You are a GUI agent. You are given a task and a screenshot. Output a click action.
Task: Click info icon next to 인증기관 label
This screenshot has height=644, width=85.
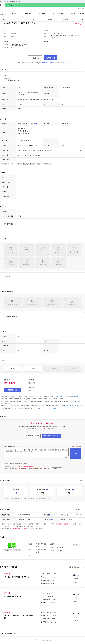pyautogui.click(x=50, y=515)
